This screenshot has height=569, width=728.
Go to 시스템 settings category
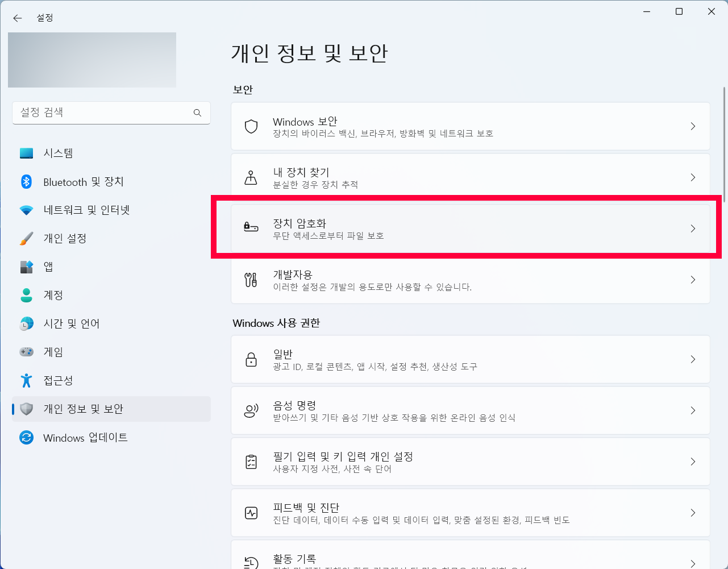[x=111, y=153]
